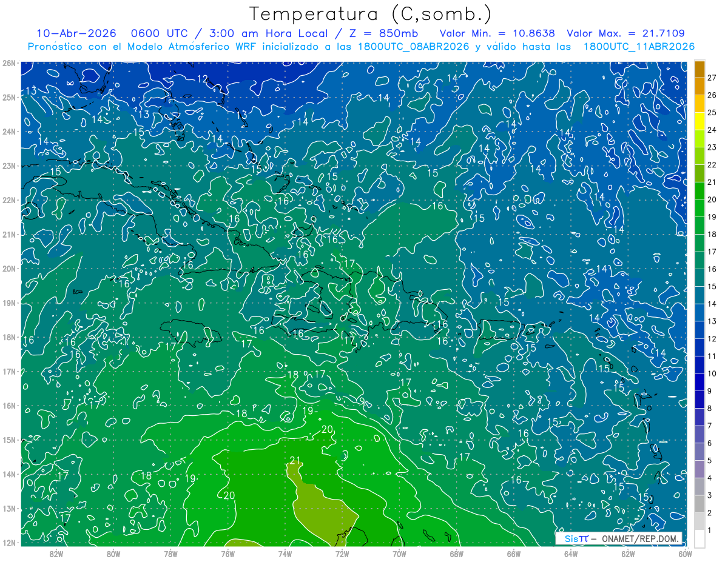Click the 60W longitude axis label
The width and height of the screenshot is (728, 562).
[x=686, y=554]
